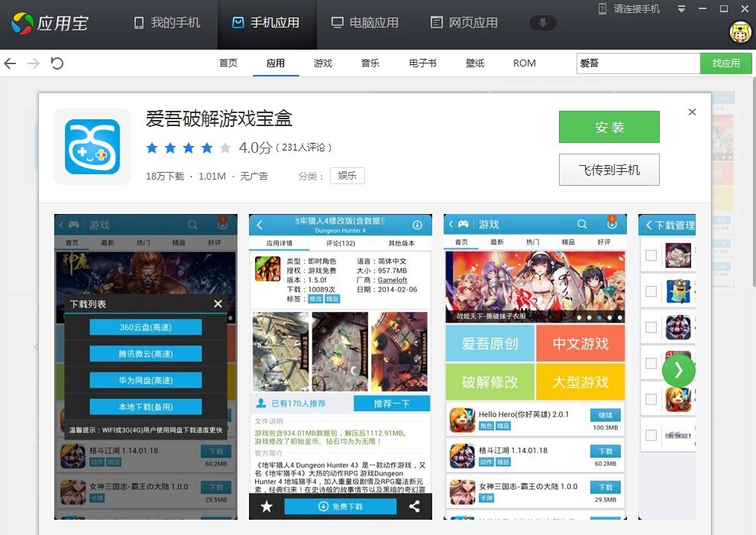Click the star rating row

tap(189, 148)
